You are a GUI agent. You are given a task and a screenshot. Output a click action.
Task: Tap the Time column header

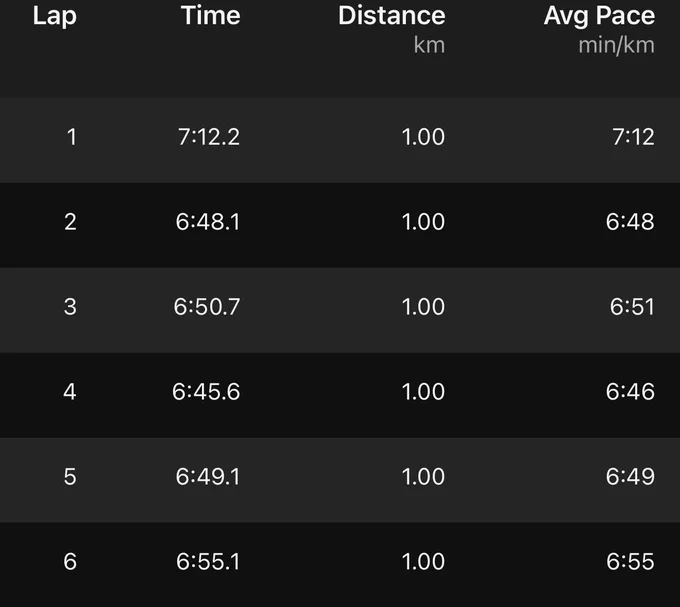point(210,16)
